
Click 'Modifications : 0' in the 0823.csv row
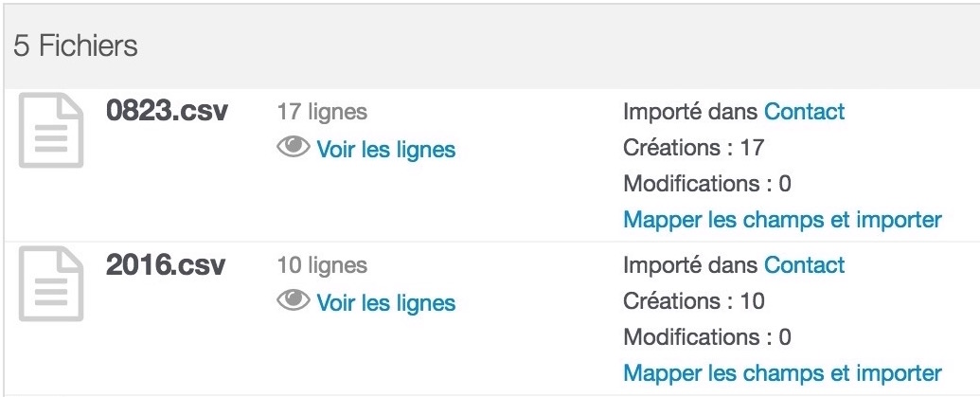click(x=707, y=184)
